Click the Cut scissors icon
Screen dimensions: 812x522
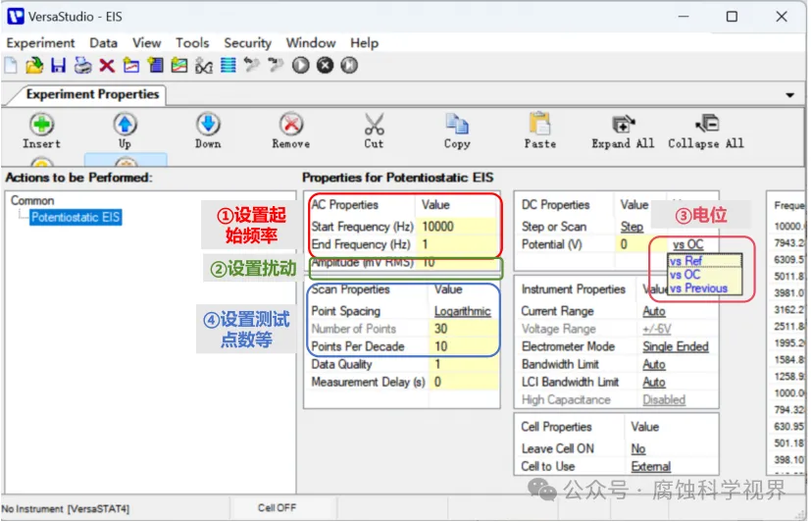[374, 125]
